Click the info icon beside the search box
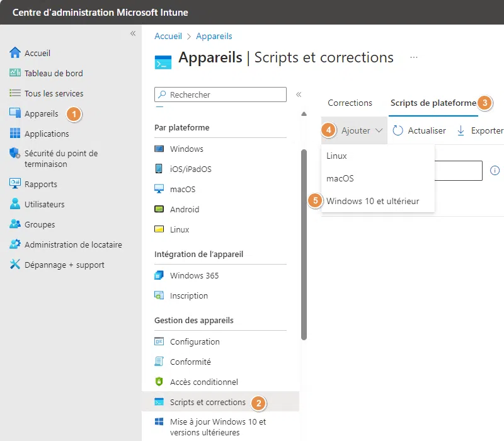The width and height of the screenshot is (504, 441). (495, 171)
